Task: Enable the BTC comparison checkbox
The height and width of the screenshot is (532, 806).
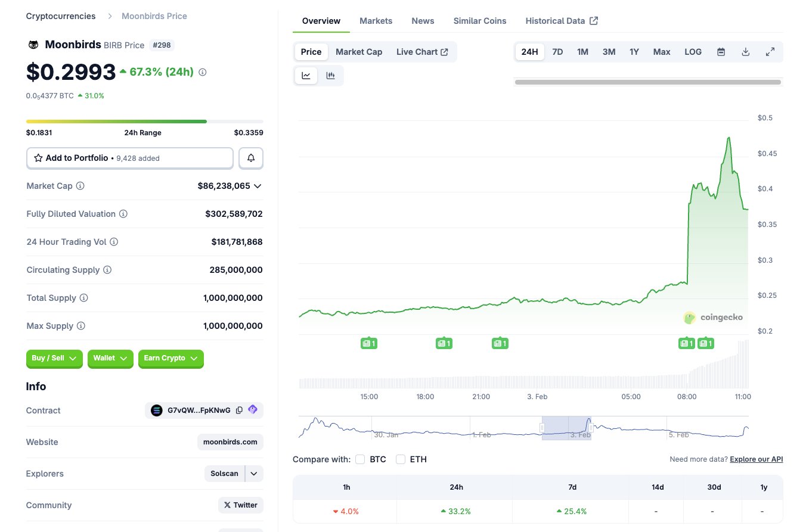Action: 360,459
